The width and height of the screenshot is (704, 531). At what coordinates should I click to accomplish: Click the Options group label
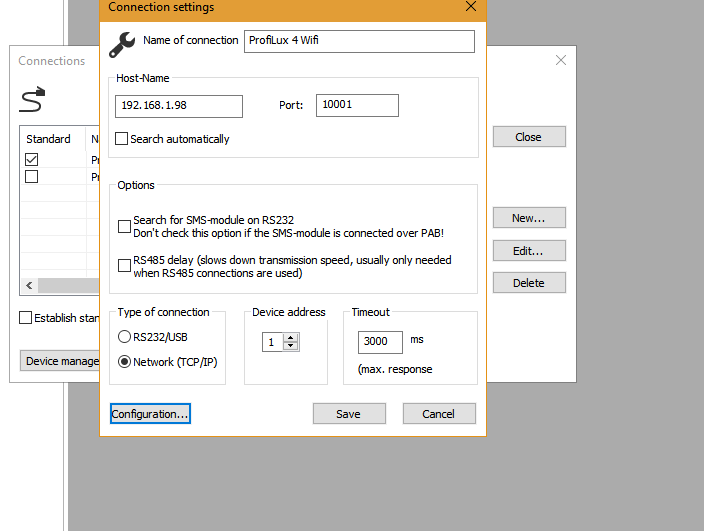pos(136,185)
